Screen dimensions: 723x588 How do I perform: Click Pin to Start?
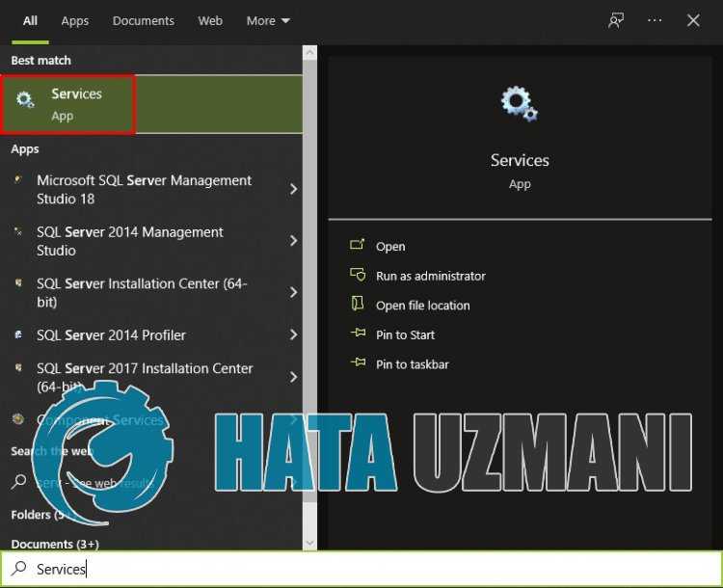coord(405,334)
